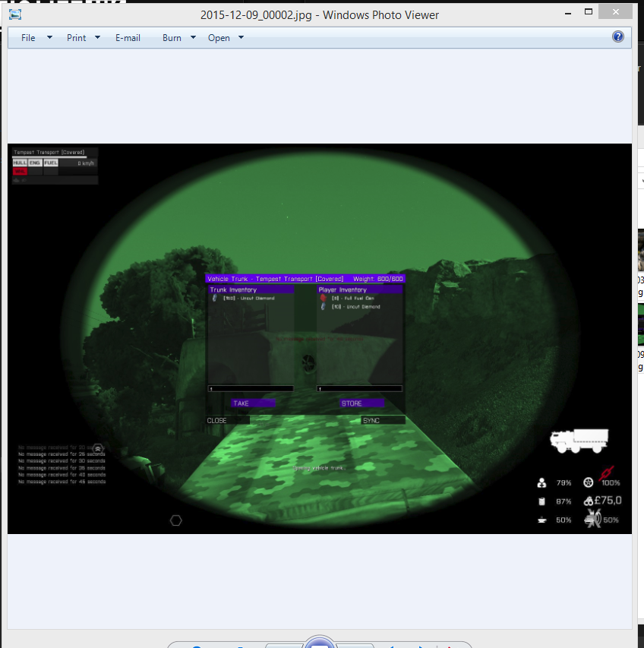Click the Player Inventory header
Screen dimensions: 644x648
point(359,289)
